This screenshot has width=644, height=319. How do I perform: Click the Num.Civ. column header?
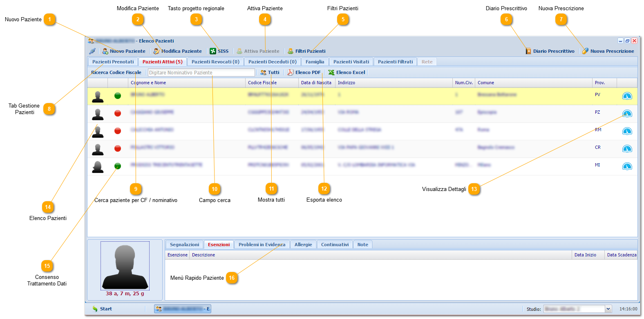click(x=464, y=83)
